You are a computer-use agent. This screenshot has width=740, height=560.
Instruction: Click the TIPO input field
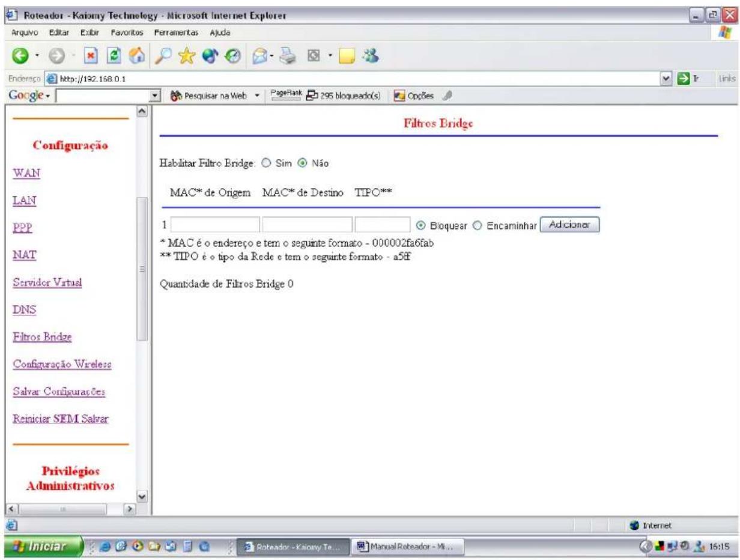[383, 225]
